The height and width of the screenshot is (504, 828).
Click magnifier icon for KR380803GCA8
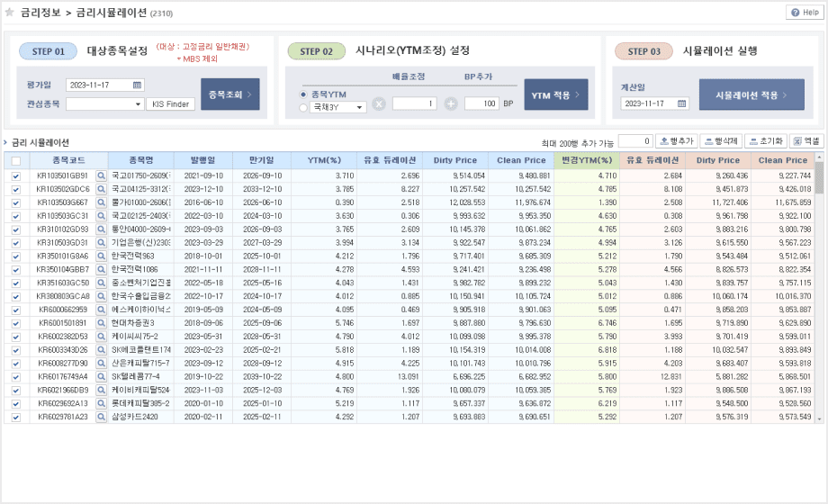pos(101,296)
